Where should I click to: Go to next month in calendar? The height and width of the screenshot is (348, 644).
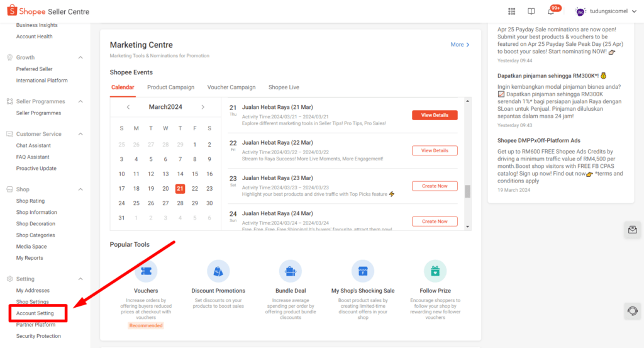203,107
